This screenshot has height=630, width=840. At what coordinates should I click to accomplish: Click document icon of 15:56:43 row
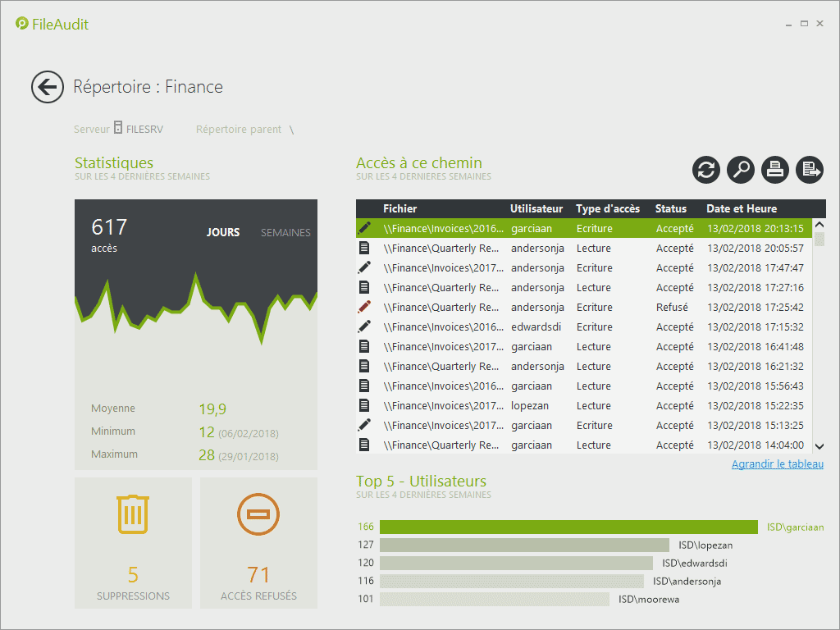tap(364, 386)
